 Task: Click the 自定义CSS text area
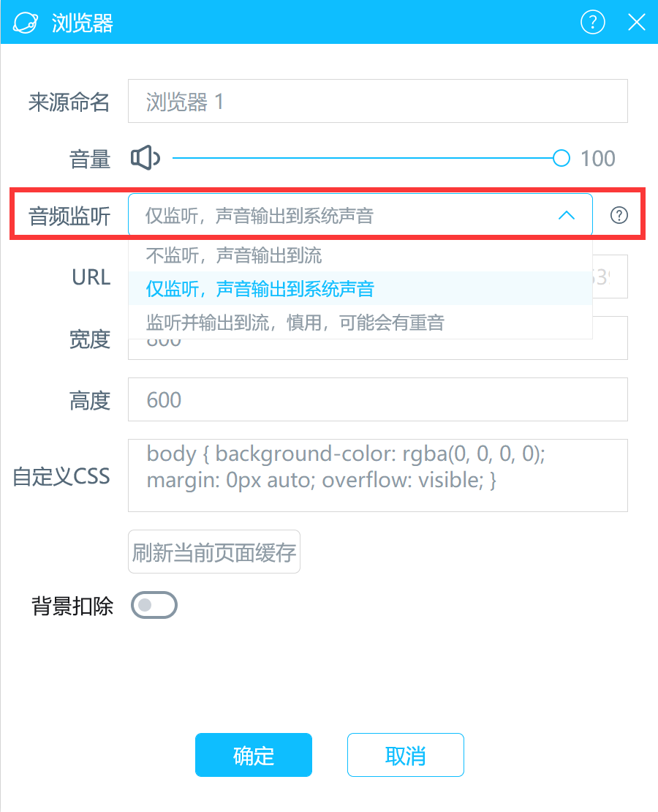pos(378,475)
